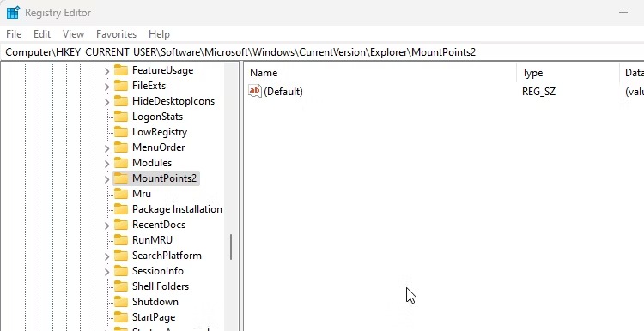644x331 pixels.
Task: Click the MenuOrder folder icon
Action: coord(121,147)
